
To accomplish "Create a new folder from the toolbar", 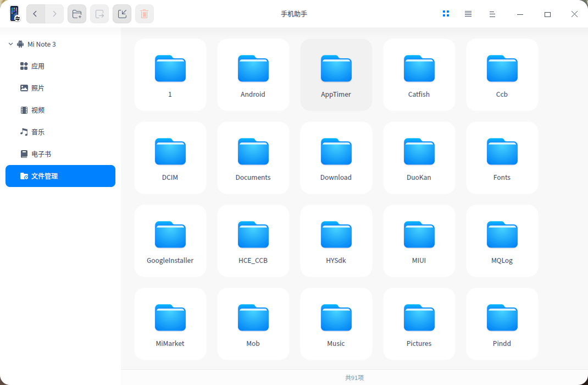I will point(77,14).
